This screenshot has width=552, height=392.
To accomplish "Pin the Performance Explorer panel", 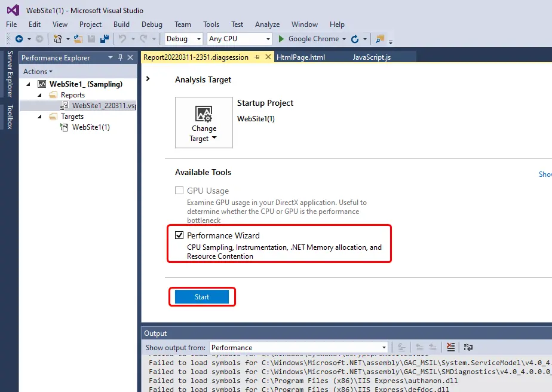I will pos(121,57).
